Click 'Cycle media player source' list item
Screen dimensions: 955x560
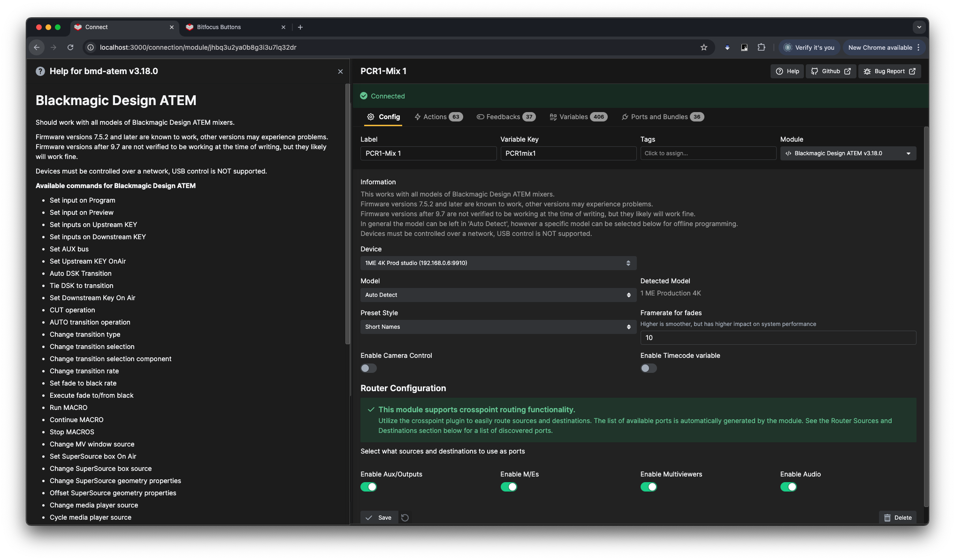91,517
